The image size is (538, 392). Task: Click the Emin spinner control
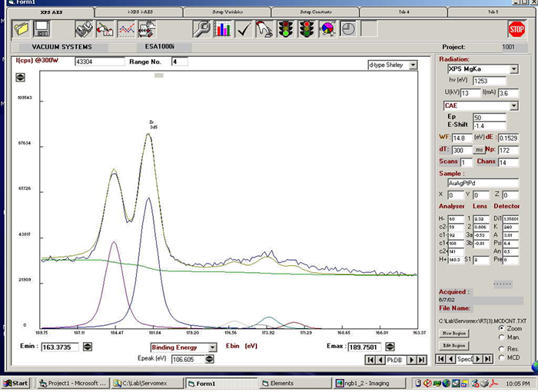(88, 347)
